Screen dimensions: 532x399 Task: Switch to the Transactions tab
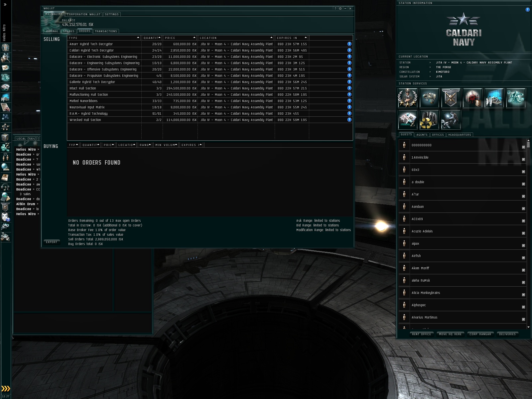[x=106, y=31]
